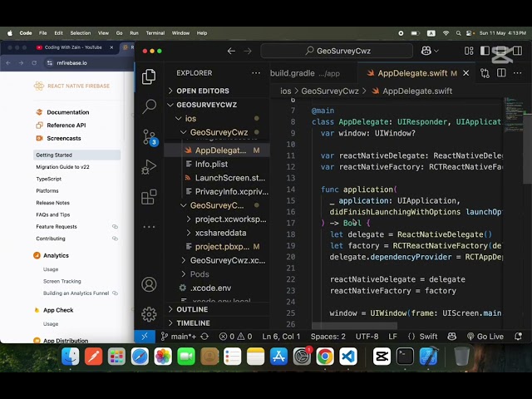The image size is (532, 399).
Task: Click the editor horizontal scrollbar
Action: pos(354,326)
